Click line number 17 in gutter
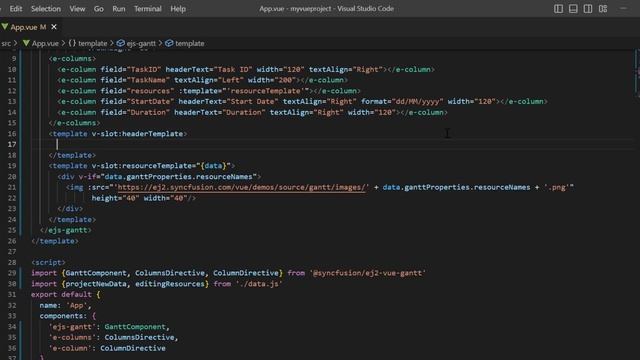This screenshot has width=640, height=360. (x=12, y=144)
